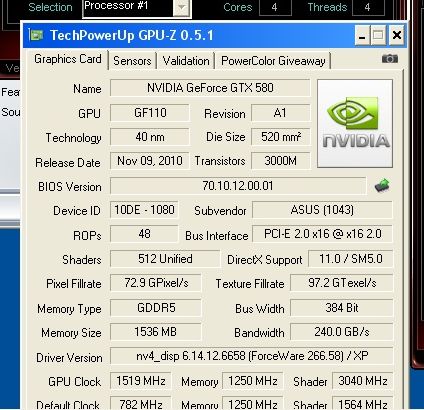The image size is (424, 410).
Task: Click the Texture Fillrate value 97.2 GTexel/s
Action: (x=342, y=283)
